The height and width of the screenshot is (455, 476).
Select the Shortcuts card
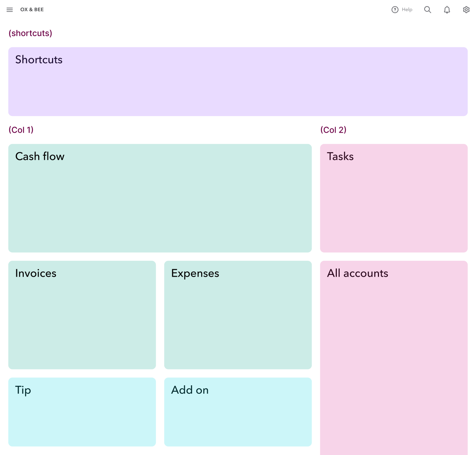(238, 82)
